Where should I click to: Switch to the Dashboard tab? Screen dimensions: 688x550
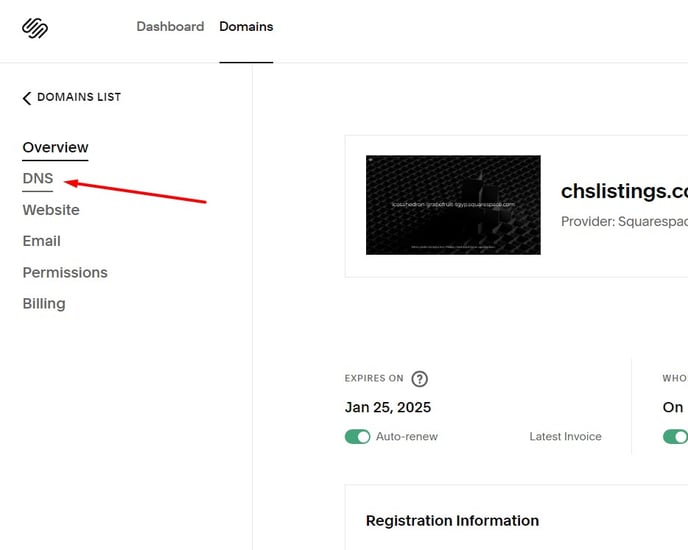point(170,26)
